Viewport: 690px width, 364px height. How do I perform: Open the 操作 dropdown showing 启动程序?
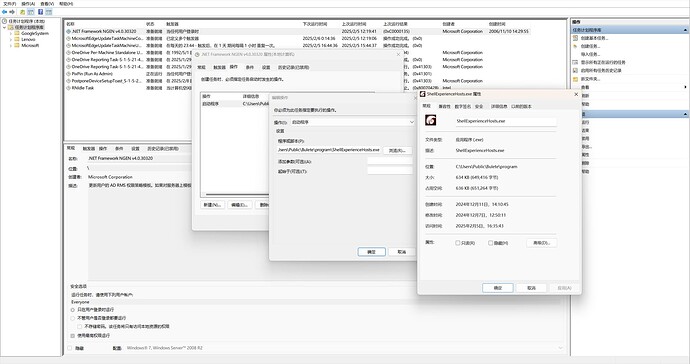point(353,122)
